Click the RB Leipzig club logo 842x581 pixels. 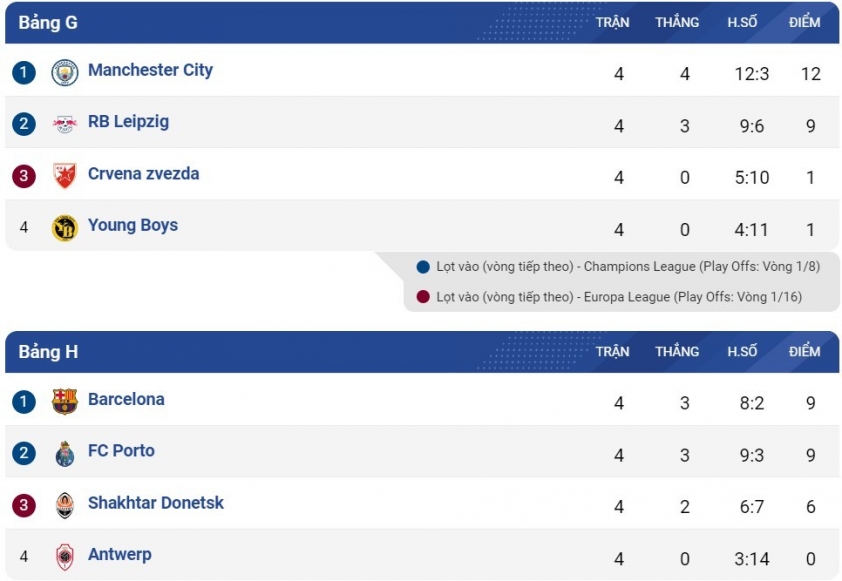coord(64,124)
